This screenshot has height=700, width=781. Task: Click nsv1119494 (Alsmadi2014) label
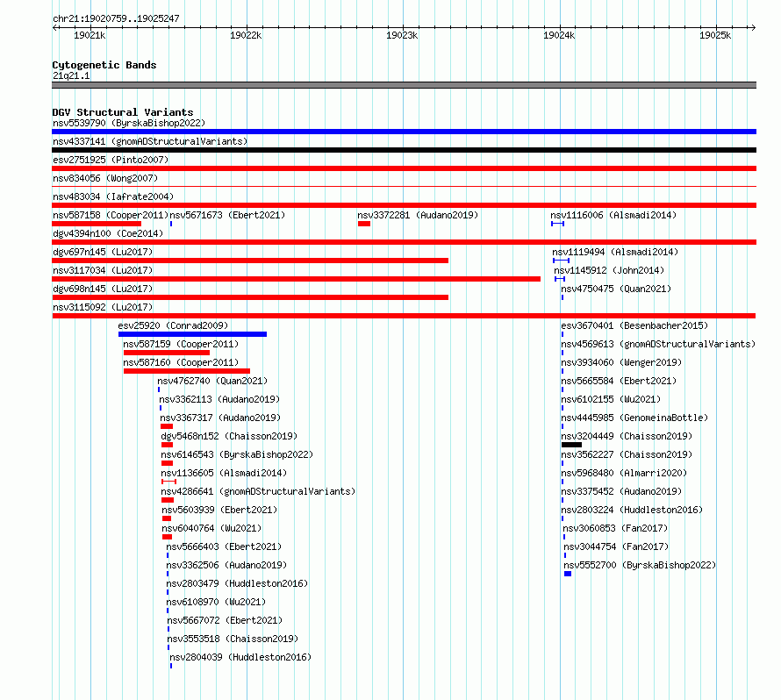tap(615, 252)
